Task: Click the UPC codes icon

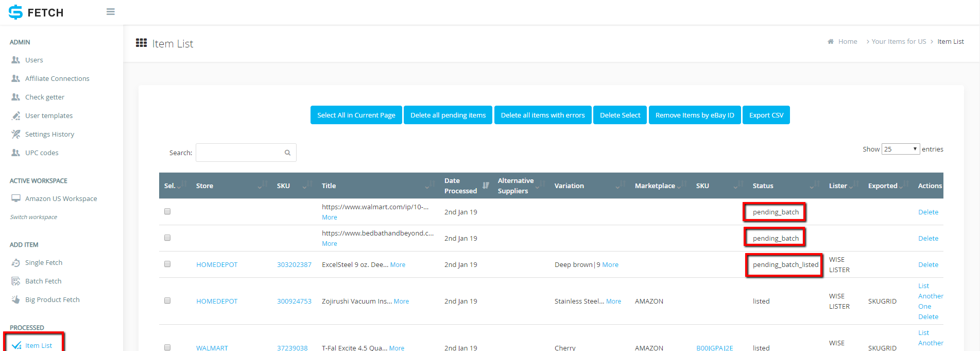Action: coord(16,153)
